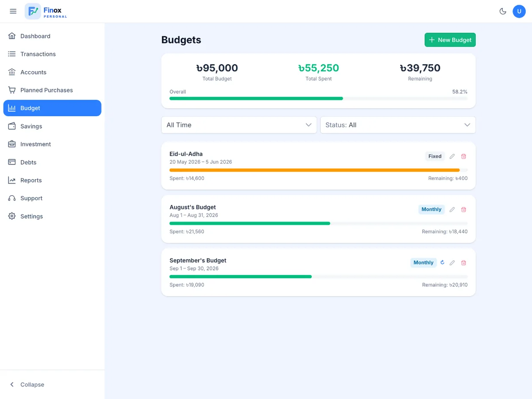
Task: Open the Reports section
Action: pyautogui.click(x=52, y=180)
